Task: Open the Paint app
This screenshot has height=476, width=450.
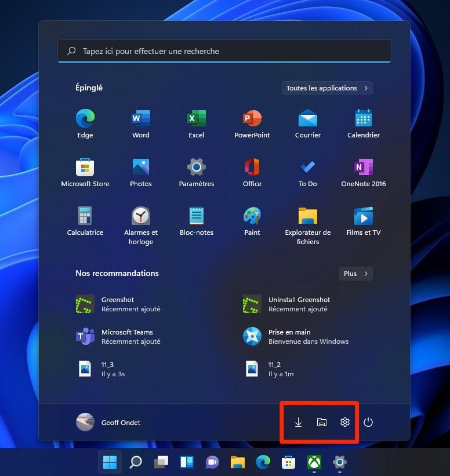Action: click(x=252, y=221)
